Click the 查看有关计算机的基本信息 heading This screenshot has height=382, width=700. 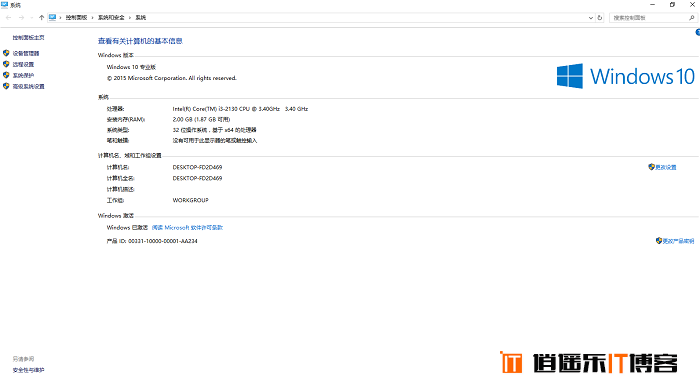coord(140,41)
